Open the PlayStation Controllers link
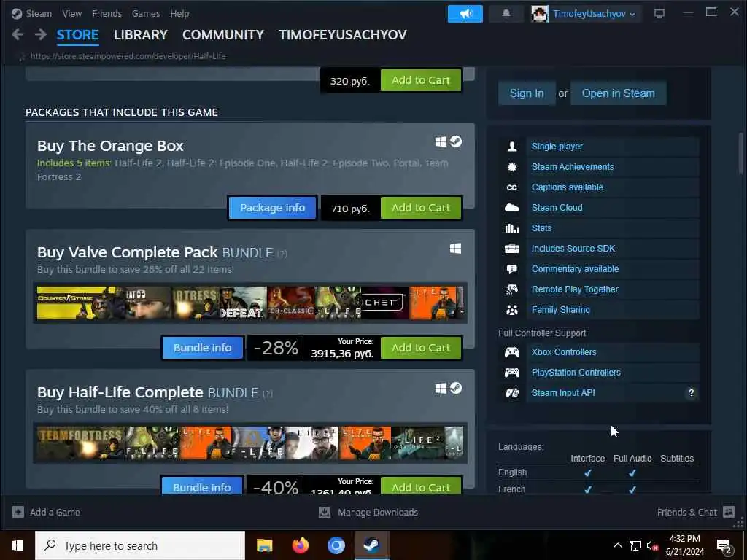Viewport: 747px width, 560px height. (x=576, y=373)
